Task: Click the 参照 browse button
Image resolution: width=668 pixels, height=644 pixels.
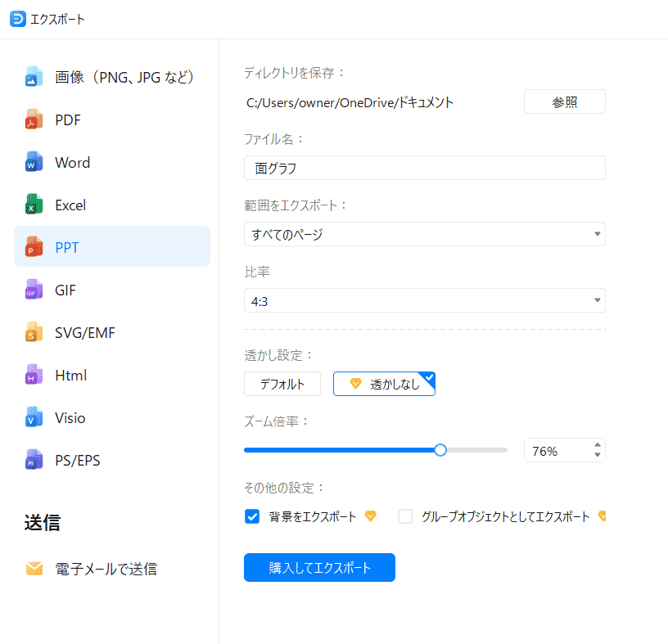Action: (564, 102)
